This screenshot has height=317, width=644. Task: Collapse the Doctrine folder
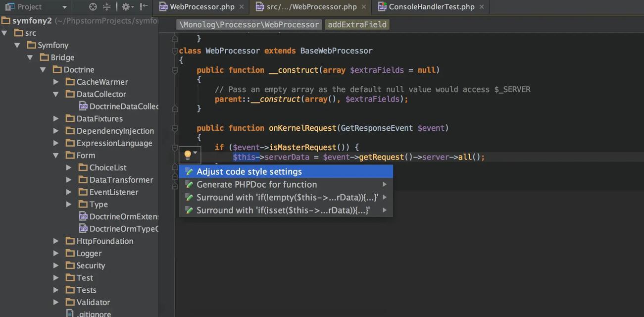tap(43, 70)
